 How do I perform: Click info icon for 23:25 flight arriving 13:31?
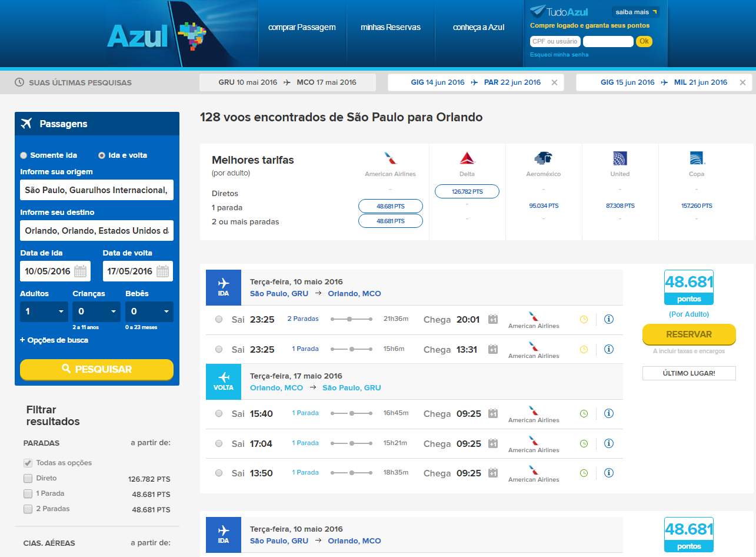coord(609,349)
